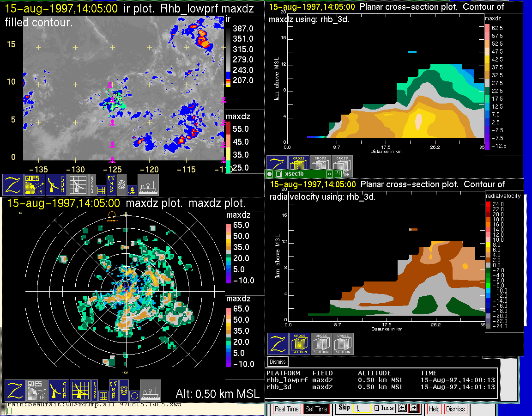
Task: Step time backward with left arrow button
Action: point(402,409)
